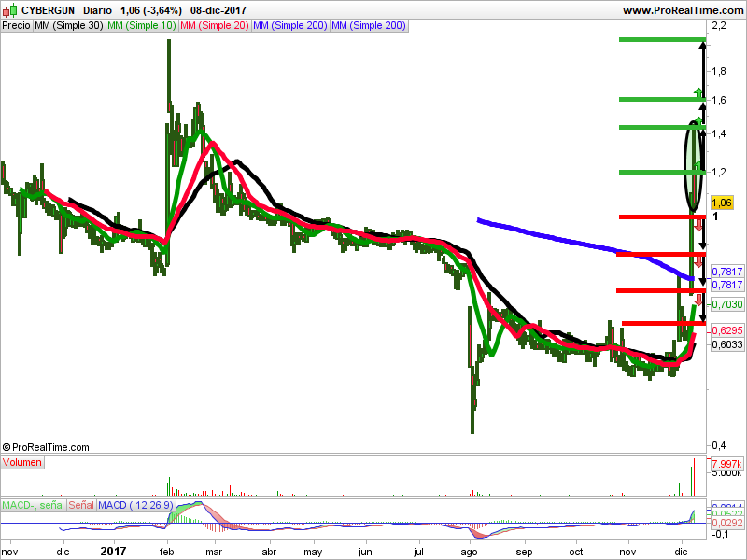Screen dimensions: 747x560
Task: Click the candlestick chart icon beside CYBERGUN
Action: click(x=9, y=9)
